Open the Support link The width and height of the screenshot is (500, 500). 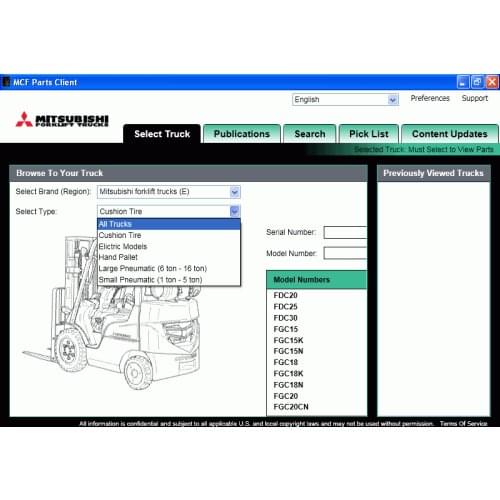[475, 98]
